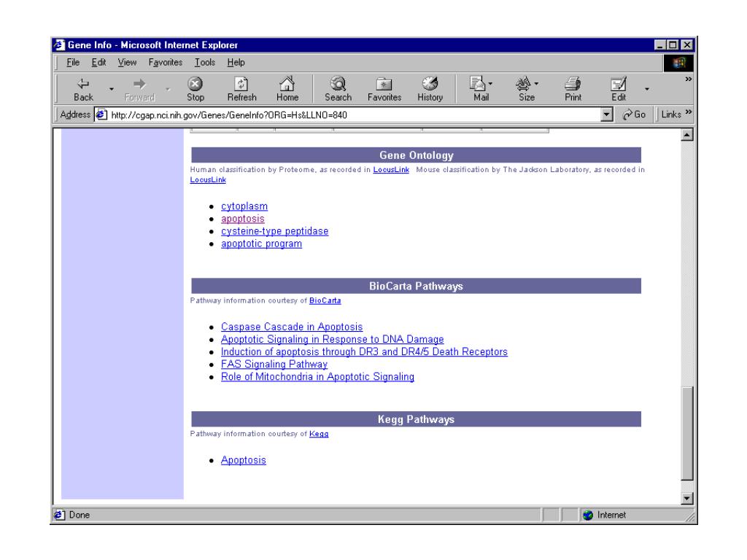Click the Gene Ontology section header
Viewport: 747px width, 560px height.
416,155
